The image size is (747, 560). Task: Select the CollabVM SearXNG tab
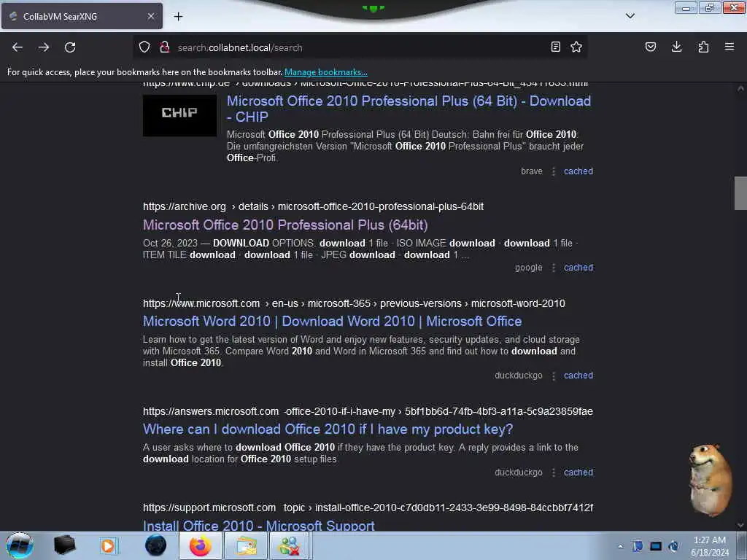[x=82, y=16]
